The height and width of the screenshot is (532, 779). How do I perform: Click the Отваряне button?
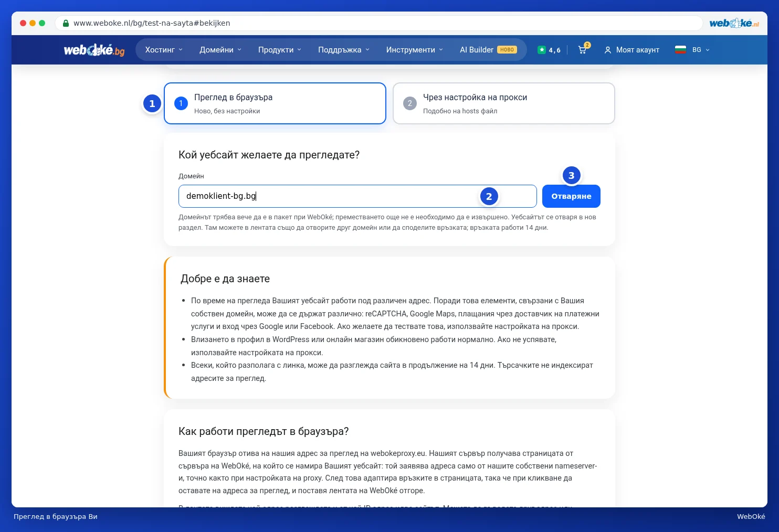[x=571, y=196]
